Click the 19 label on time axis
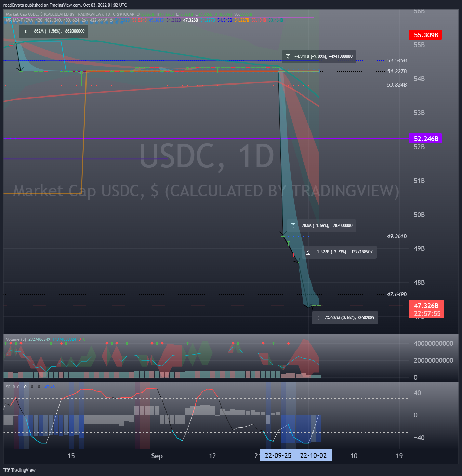This screenshot has height=476, width=462. tap(399, 456)
